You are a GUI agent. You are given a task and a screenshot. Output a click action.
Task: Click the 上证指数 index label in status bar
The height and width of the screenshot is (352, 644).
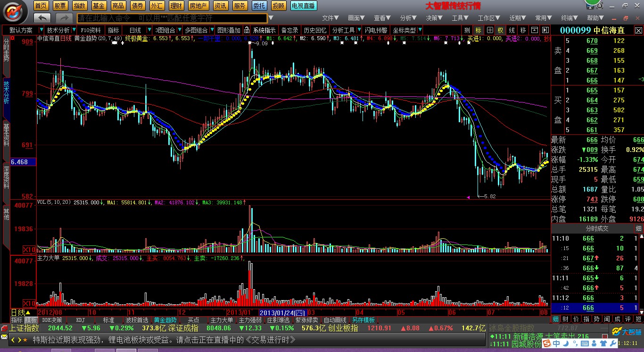25,328
